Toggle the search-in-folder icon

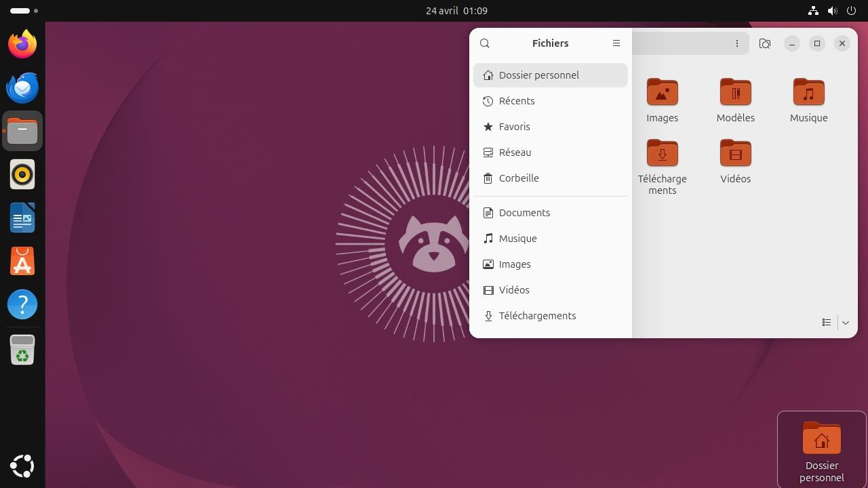[765, 43]
